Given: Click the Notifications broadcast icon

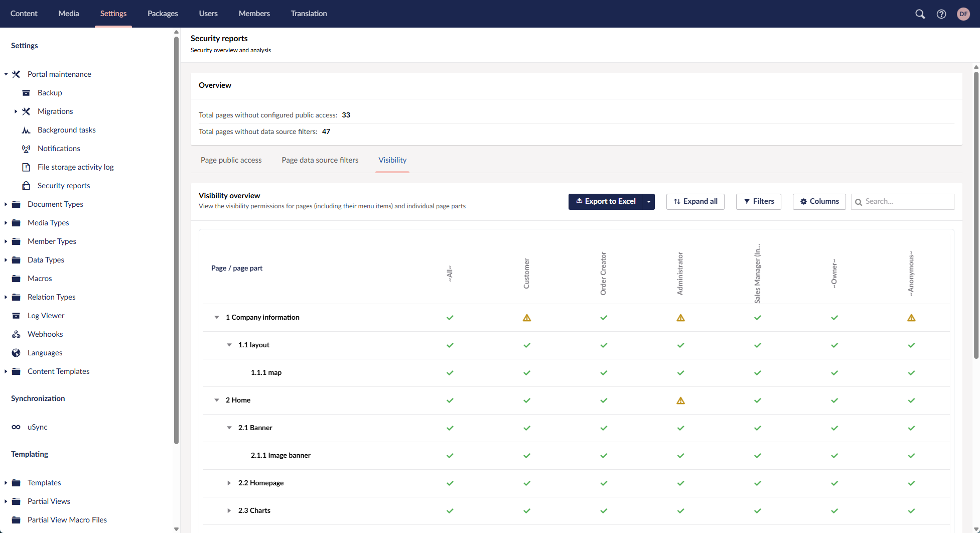Looking at the screenshot, I should (26, 149).
